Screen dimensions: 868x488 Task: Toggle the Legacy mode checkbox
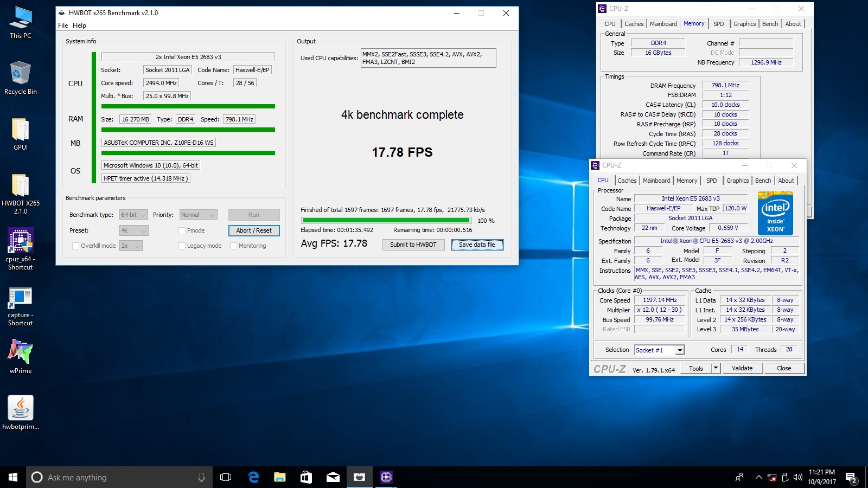coord(182,246)
